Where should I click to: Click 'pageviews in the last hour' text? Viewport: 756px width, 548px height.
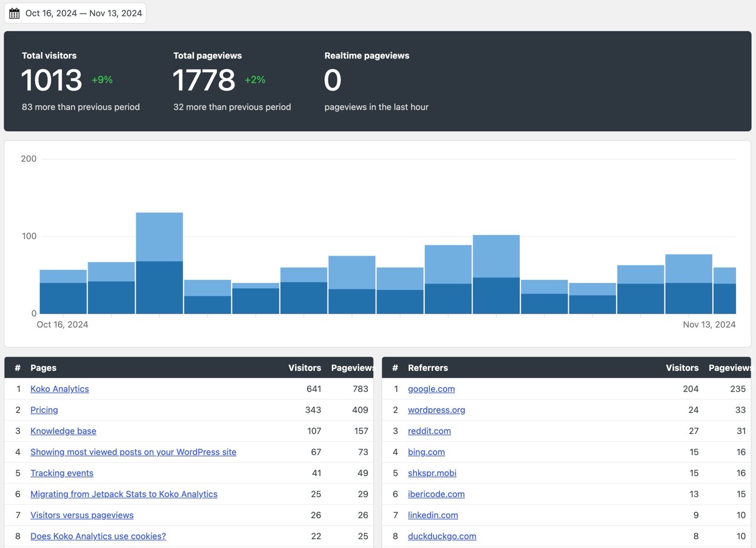pyautogui.click(x=376, y=107)
